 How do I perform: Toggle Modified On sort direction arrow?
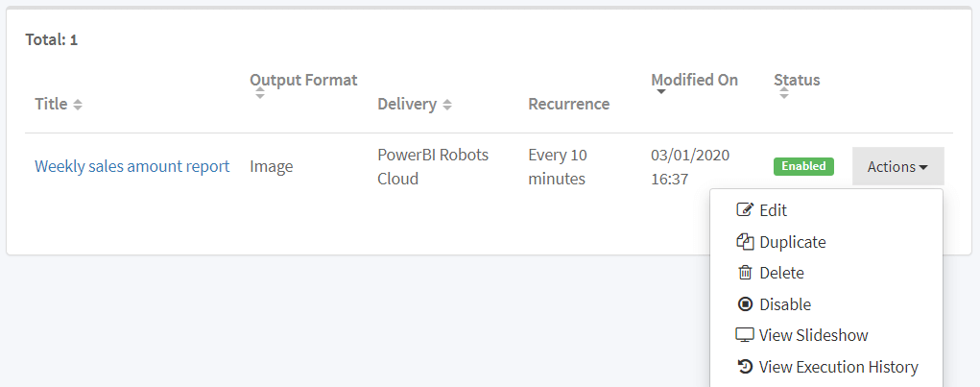point(661,92)
